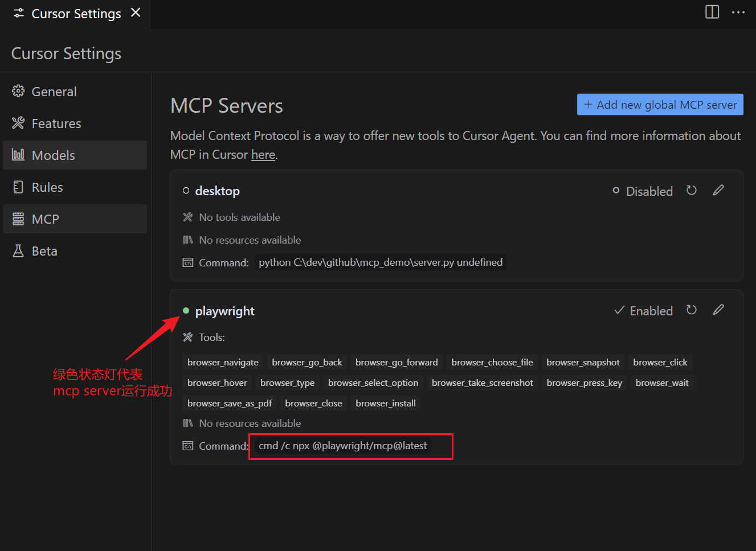This screenshot has width=756, height=551.
Task: Click the green playwright status indicator
Action: (x=186, y=311)
